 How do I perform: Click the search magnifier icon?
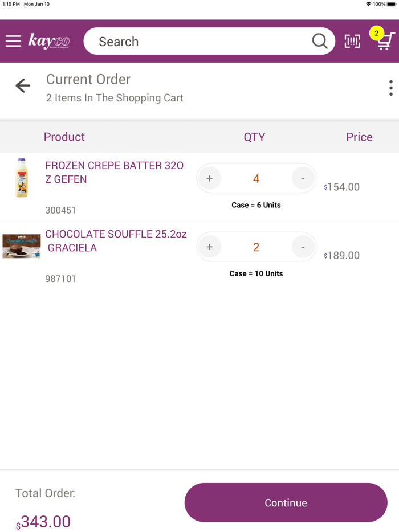pos(320,41)
